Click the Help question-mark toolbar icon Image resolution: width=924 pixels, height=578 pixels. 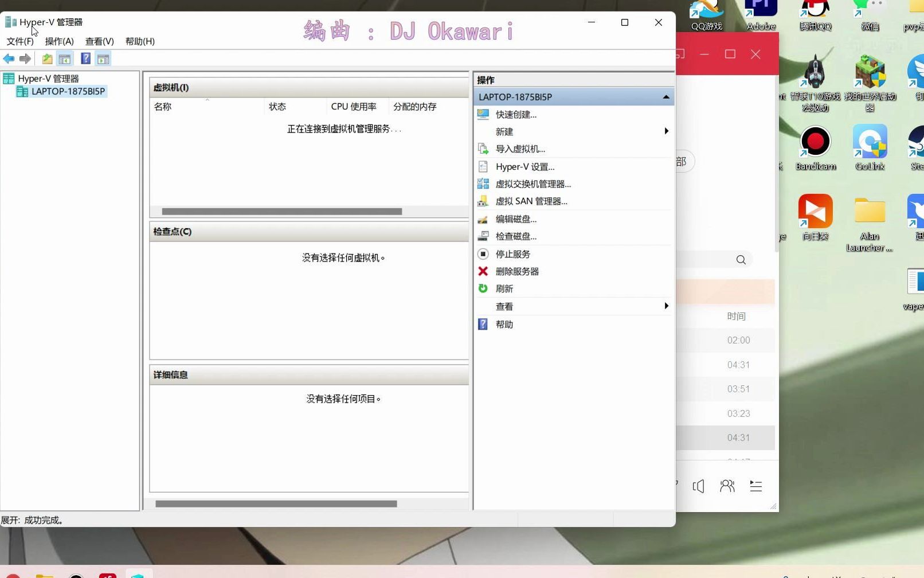click(x=85, y=58)
